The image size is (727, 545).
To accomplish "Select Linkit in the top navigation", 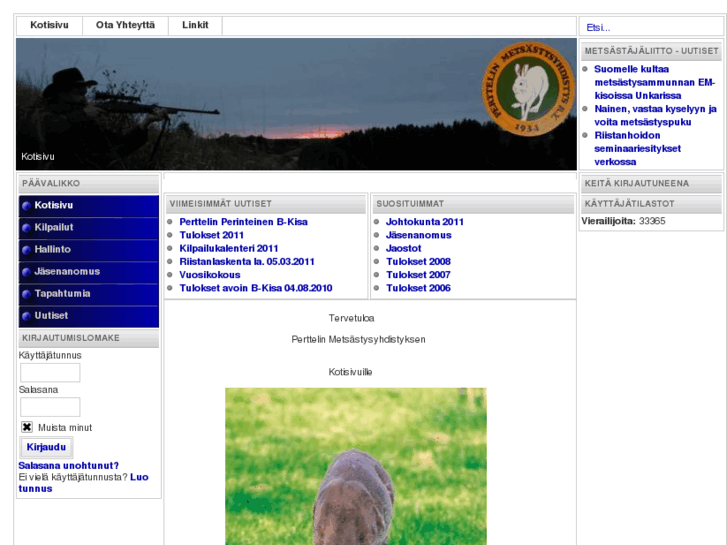I will point(195,26).
